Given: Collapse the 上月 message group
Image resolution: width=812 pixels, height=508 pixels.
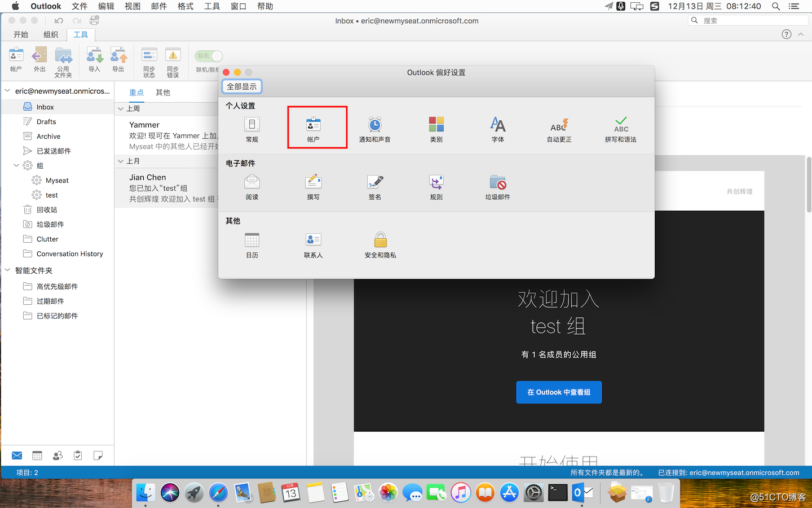Looking at the screenshot, I should click(121, 161).
